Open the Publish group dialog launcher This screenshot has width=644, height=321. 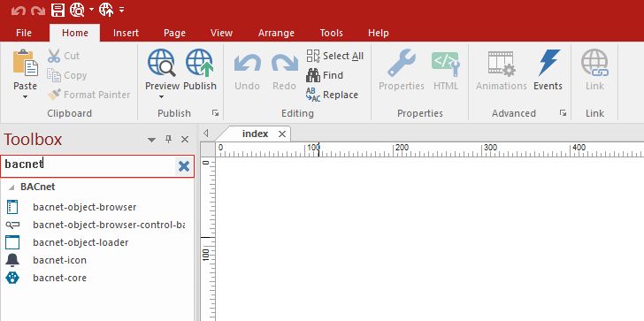(215, 113)
